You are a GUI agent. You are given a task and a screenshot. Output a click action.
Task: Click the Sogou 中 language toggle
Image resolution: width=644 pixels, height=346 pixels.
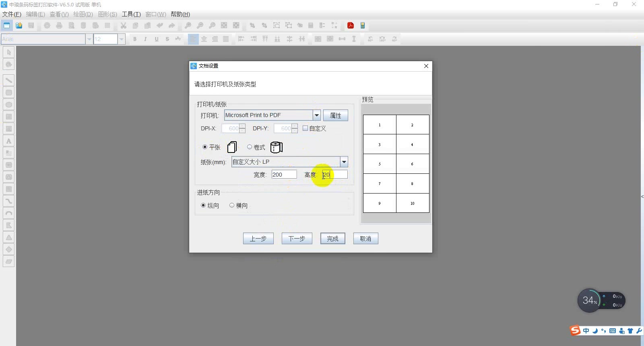point(586,331)
